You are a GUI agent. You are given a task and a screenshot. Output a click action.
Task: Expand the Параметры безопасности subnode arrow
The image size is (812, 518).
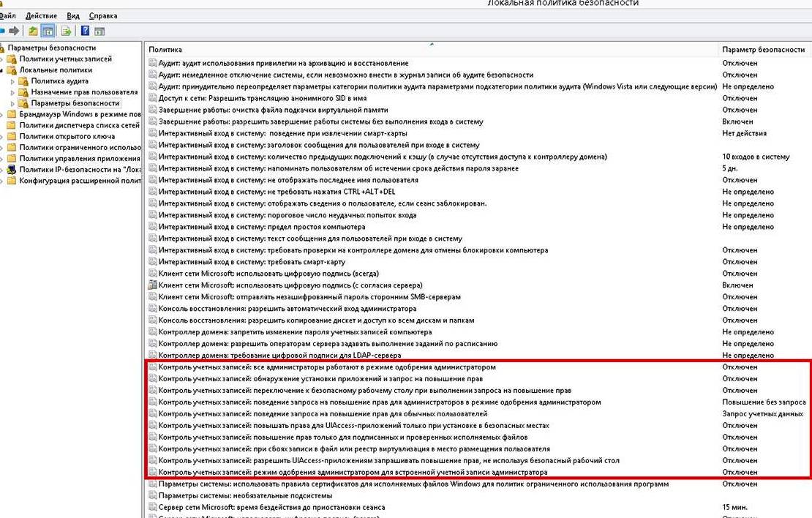12,103
